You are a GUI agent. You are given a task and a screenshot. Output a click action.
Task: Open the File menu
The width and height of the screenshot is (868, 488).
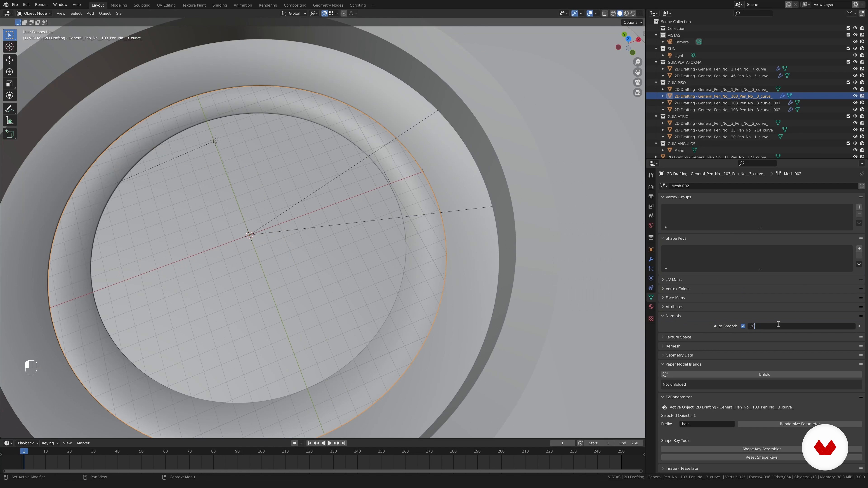pos(15,5)
